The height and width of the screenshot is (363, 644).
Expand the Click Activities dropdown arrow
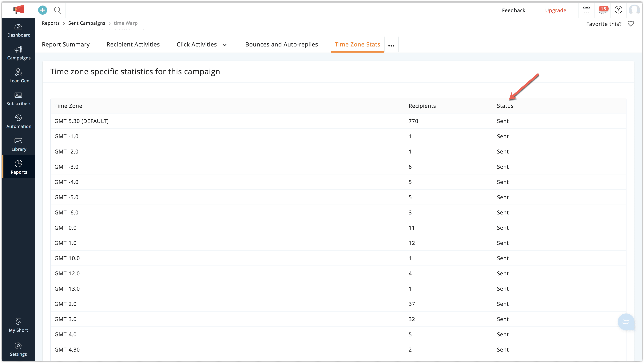tap(225, 45)
